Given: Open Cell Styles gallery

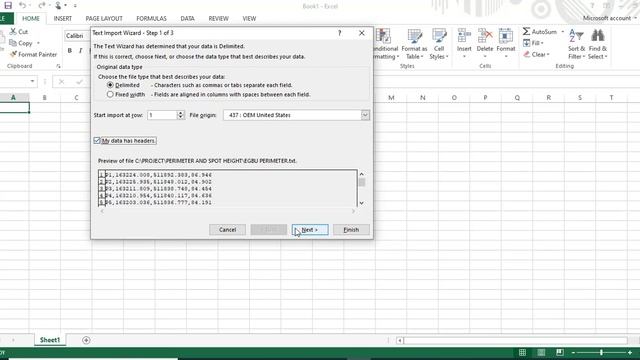Looking at the screenshot, I should [x=439, y=44].
